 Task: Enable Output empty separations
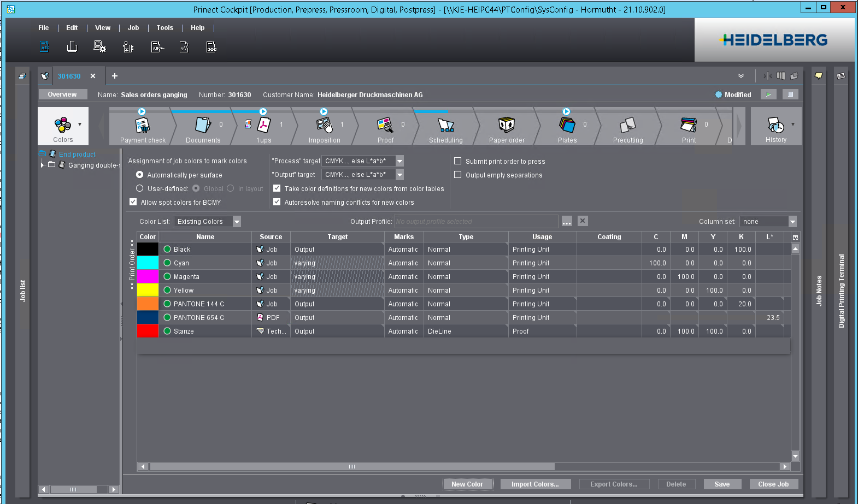[458, 175]
